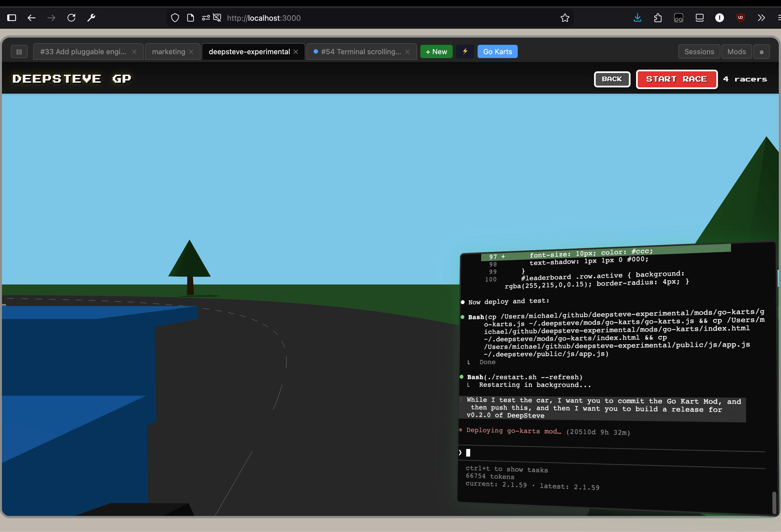Image resolution: width=781 pixels, height=532 pixels.
Task: Switch to the marketing tab
Action: click(x=169, y=51)
